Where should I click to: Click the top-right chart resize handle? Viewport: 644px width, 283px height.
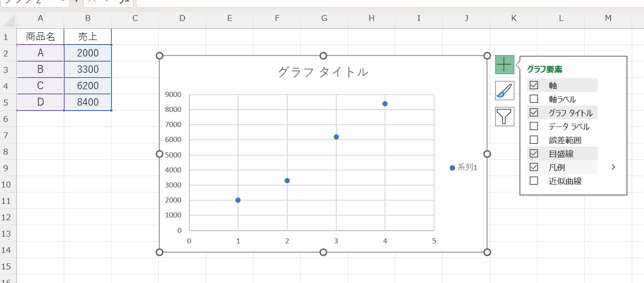tap(487, 56)
